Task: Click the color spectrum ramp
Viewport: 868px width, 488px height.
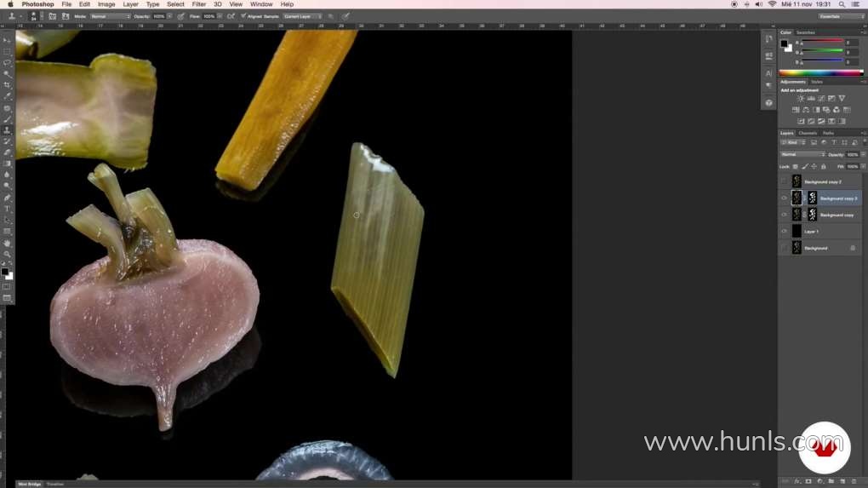Action: coord(821,72)
